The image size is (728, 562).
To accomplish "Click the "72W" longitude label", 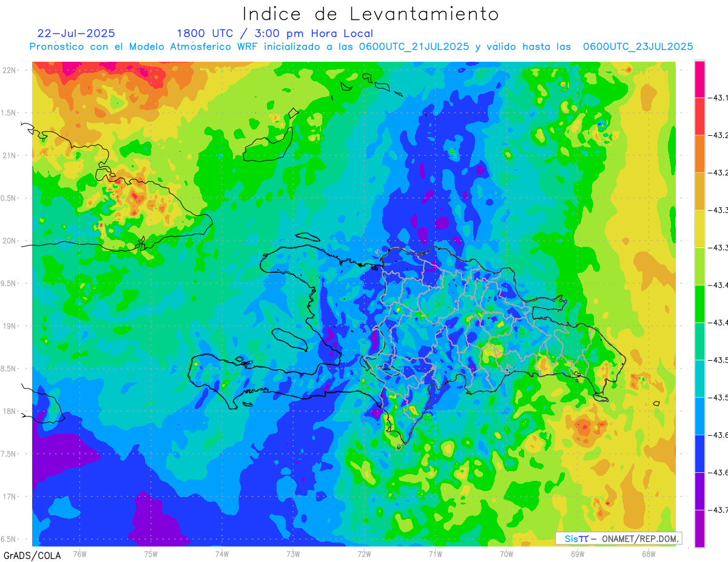I will coord(364,554).
